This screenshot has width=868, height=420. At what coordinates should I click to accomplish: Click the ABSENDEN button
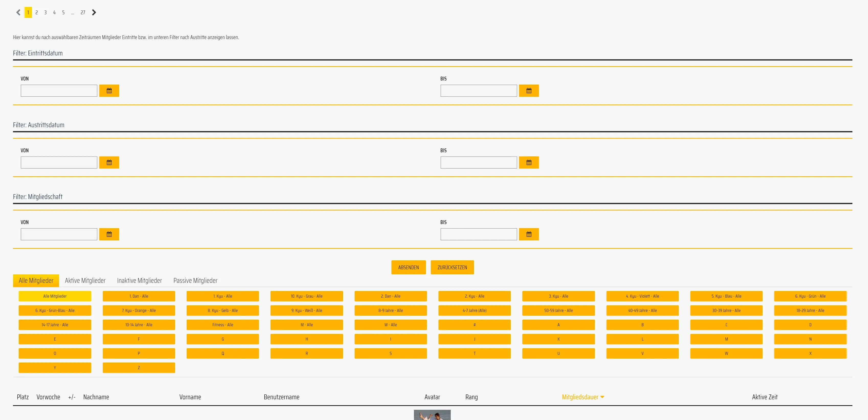point(408,267)
